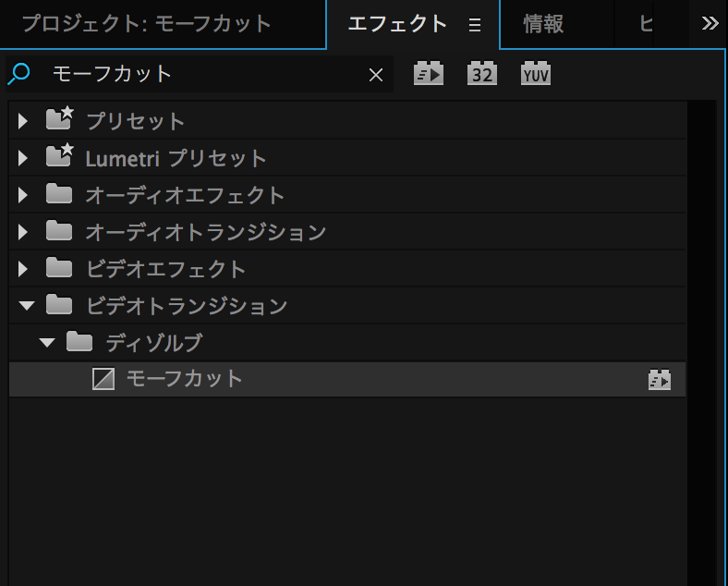Expand the オーディオトランジション folder

[x=24, y=232]
